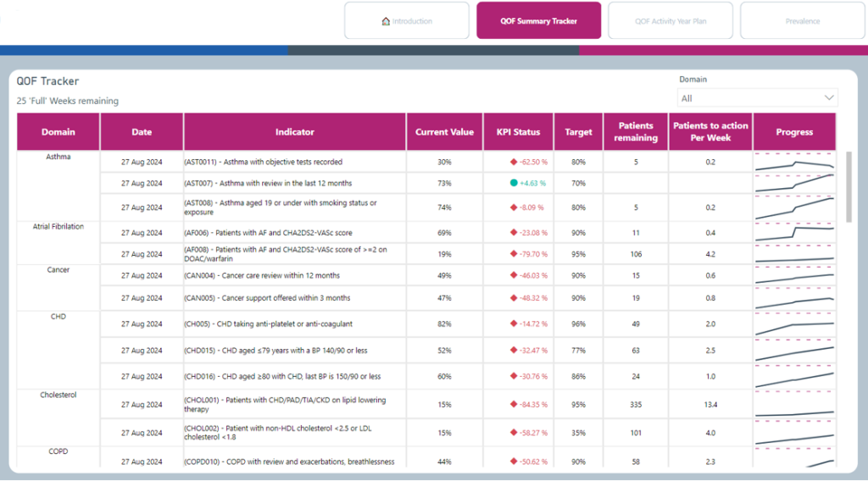The height and width of the screenshot is (481, 868).
Task: Click the KPI Status column header
Action: [518, 132]
